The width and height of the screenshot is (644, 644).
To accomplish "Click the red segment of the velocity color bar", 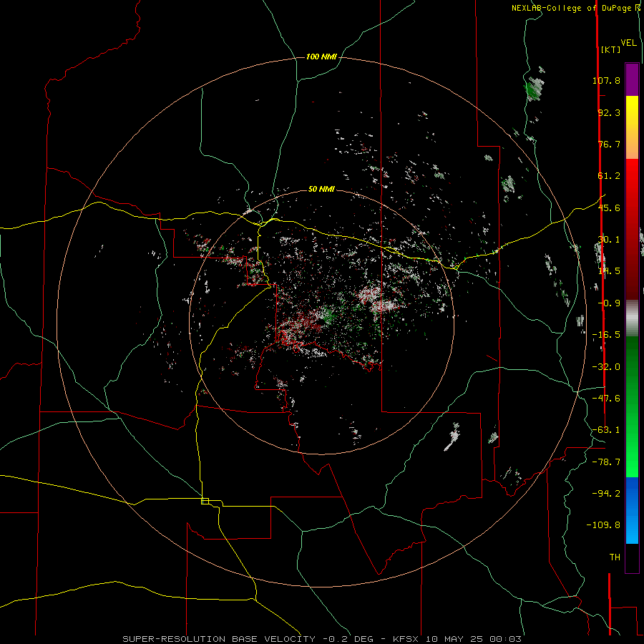I will 632,229.
